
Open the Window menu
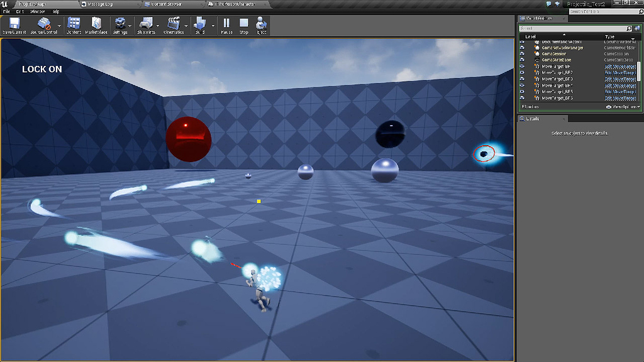tap(36, 11)
